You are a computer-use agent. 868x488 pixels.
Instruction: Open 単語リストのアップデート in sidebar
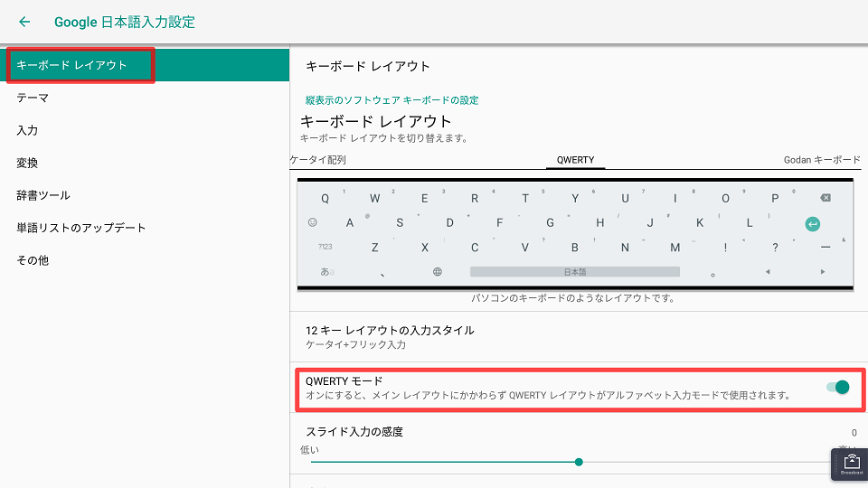145,228
